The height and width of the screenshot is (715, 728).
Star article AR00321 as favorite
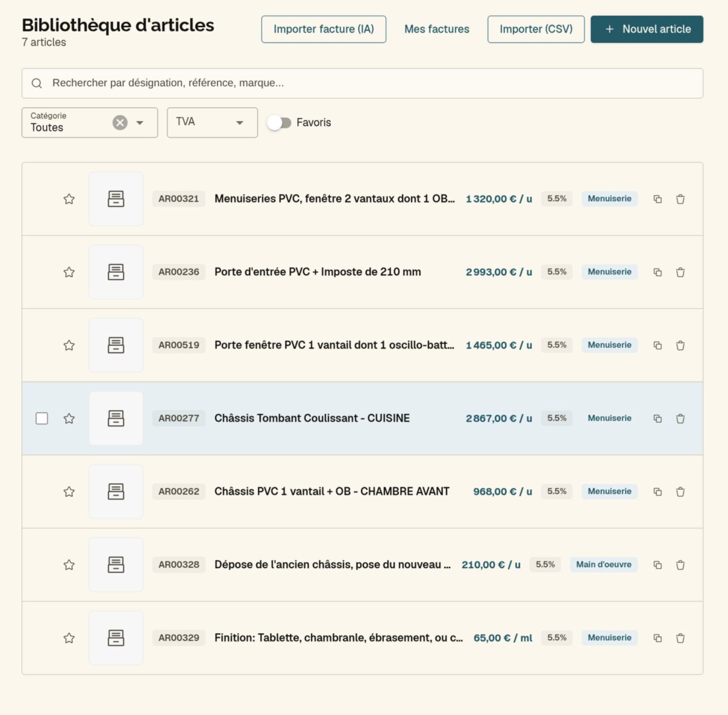click(x=69, y=199)
